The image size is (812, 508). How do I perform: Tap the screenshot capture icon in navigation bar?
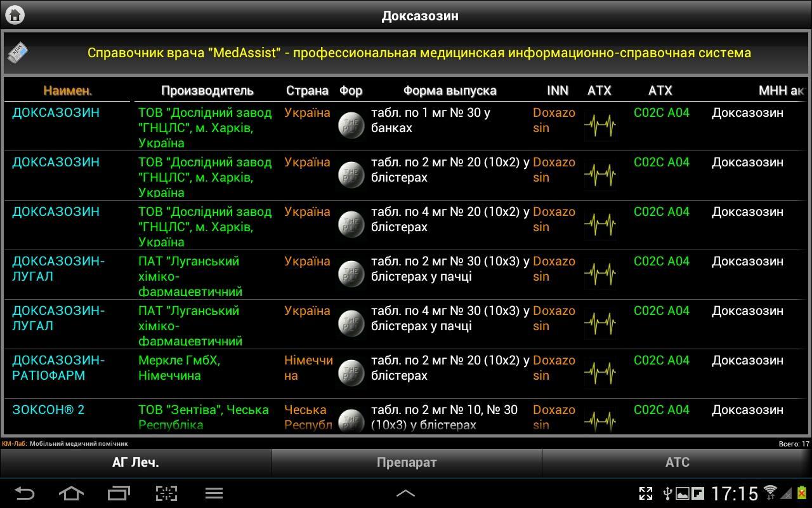pos(166,493)
